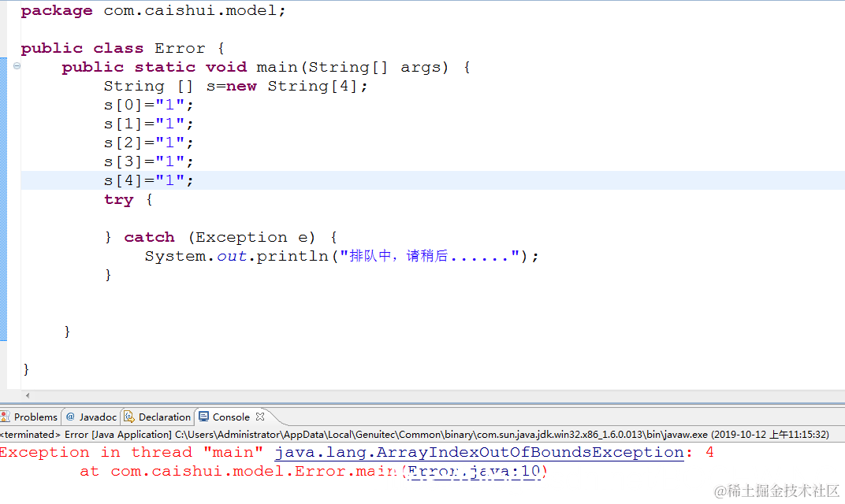Viewport: 845px width, 504px height.
Task: Click 'Exception in thread "main"' console text
Action: [x=132, y=452]
